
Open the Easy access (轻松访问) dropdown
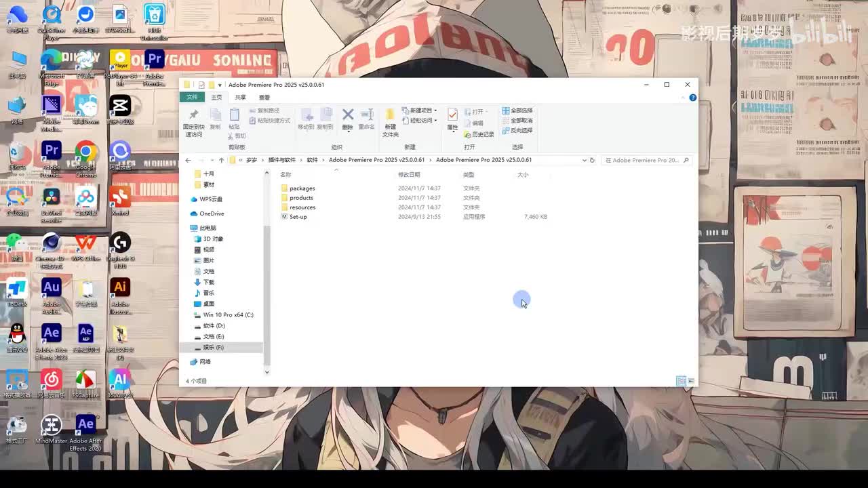point(420,121)
